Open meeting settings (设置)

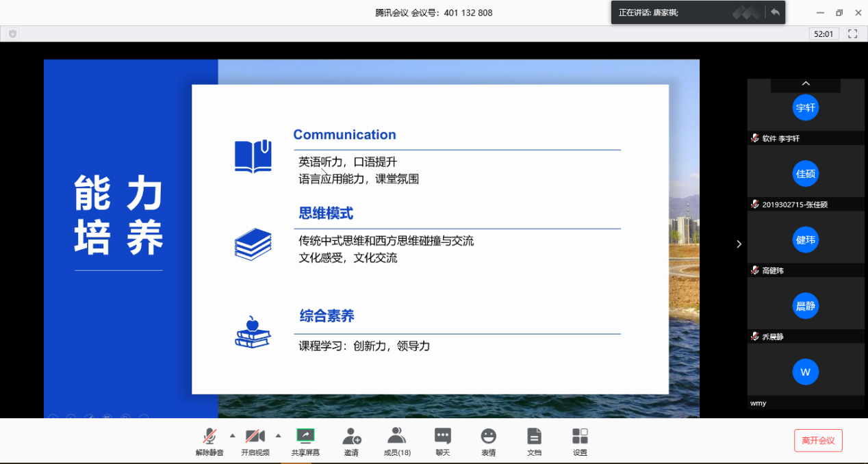click(580, 441)
